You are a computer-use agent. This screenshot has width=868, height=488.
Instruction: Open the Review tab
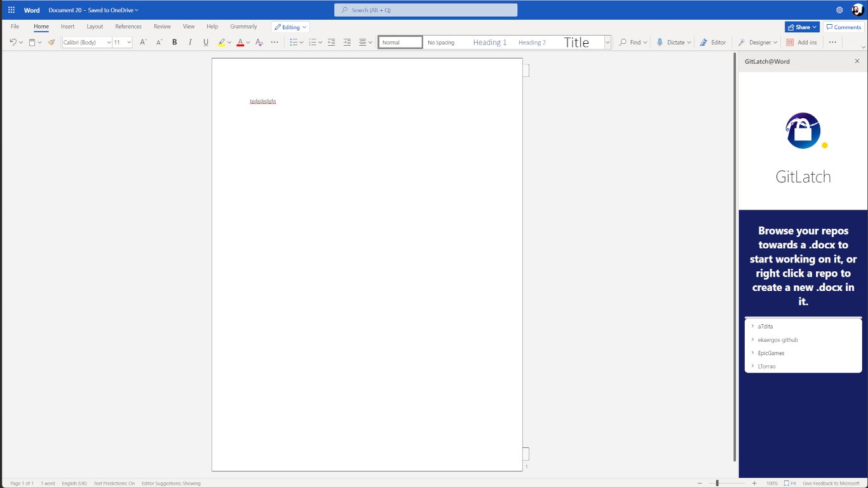coord(162,27)
